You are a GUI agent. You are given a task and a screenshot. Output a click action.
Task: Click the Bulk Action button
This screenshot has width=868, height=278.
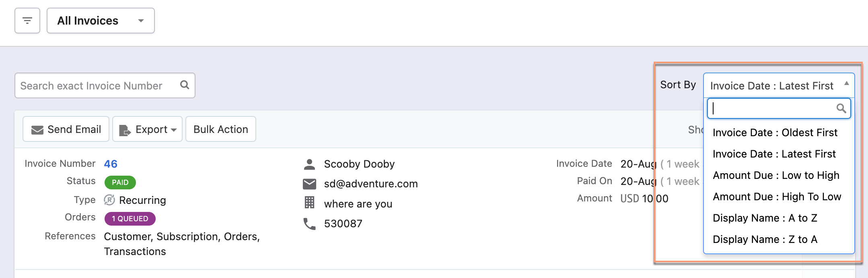(221, 129)
